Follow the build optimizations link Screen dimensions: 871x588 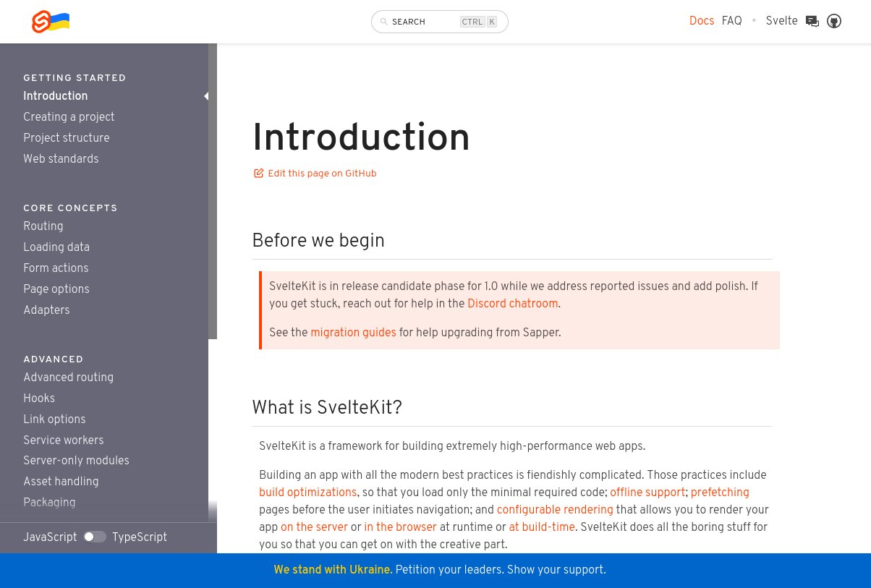pos(308,493)
